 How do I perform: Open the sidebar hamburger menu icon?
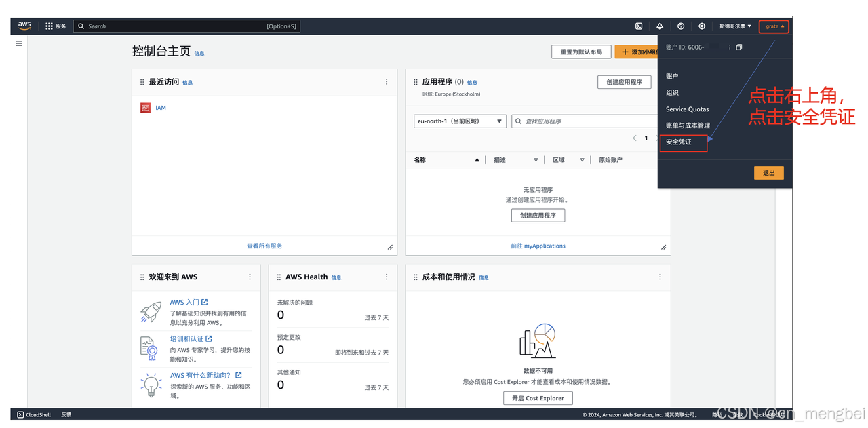(18, 43)
